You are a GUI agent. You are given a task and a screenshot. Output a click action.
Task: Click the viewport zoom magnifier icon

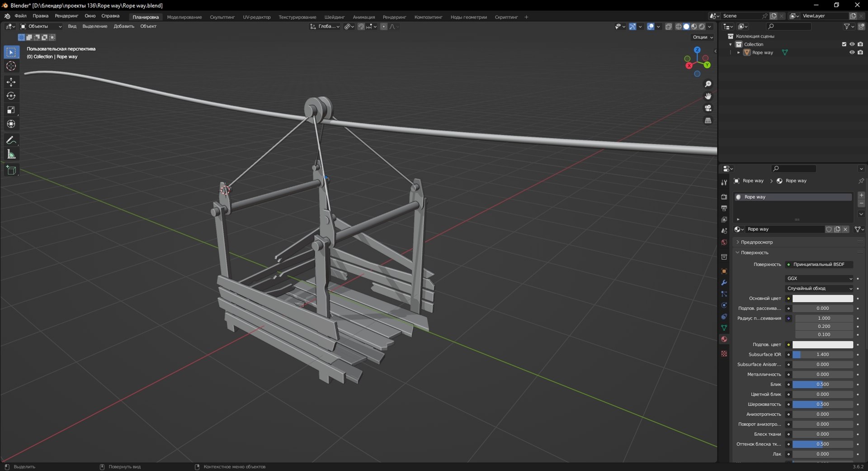click(708, 84)
